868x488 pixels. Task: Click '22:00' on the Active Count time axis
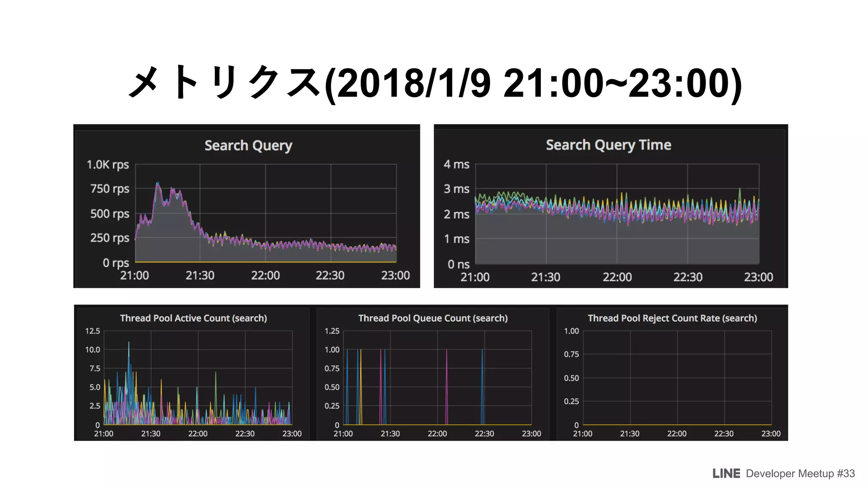[198, 434]
